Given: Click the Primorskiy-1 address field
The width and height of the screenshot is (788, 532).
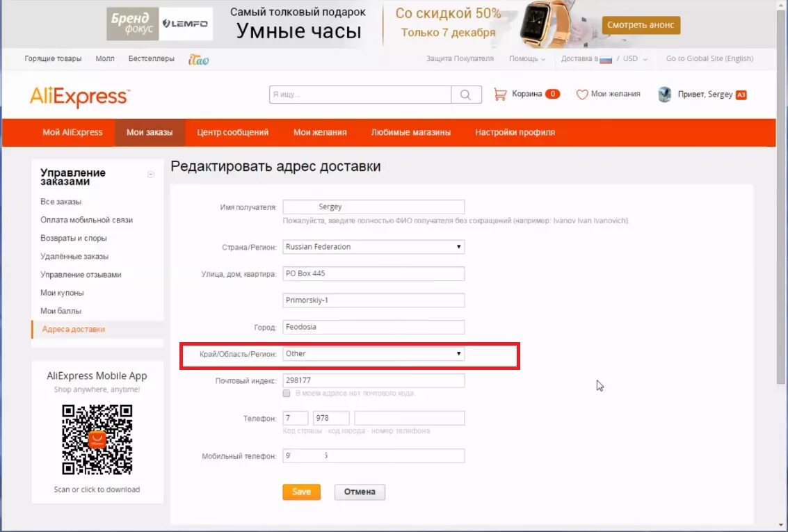Looking at the screenshot, I should 373,300.
